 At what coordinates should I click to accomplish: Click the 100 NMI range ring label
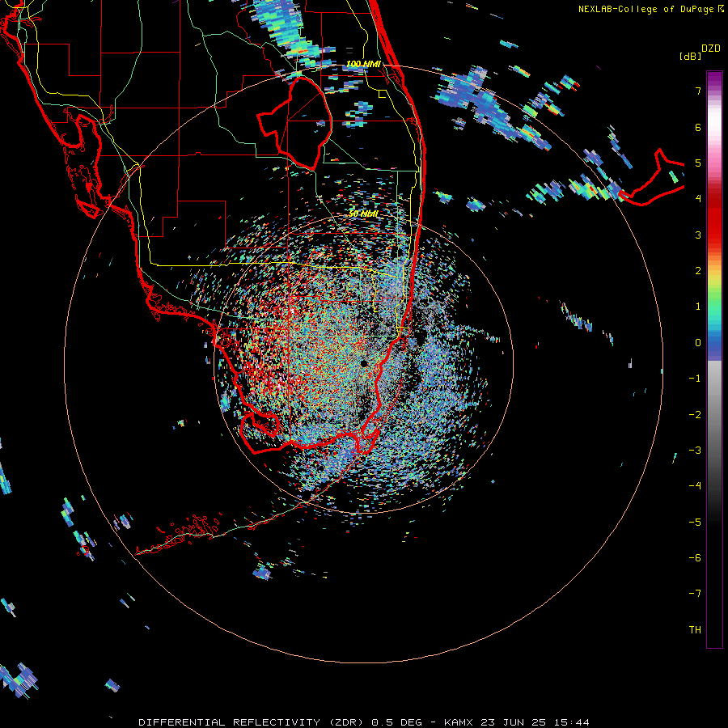click(x=363, y=64)
